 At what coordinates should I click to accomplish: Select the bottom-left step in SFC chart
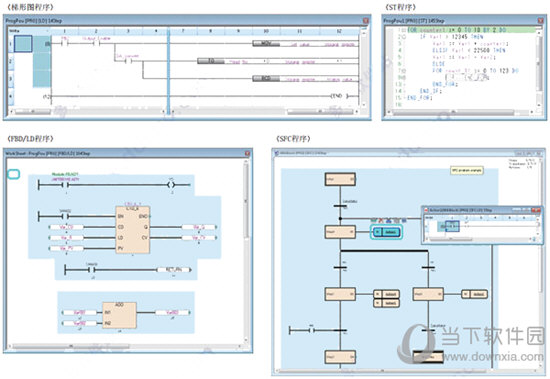pyautogui.click(x=340, y=357)
